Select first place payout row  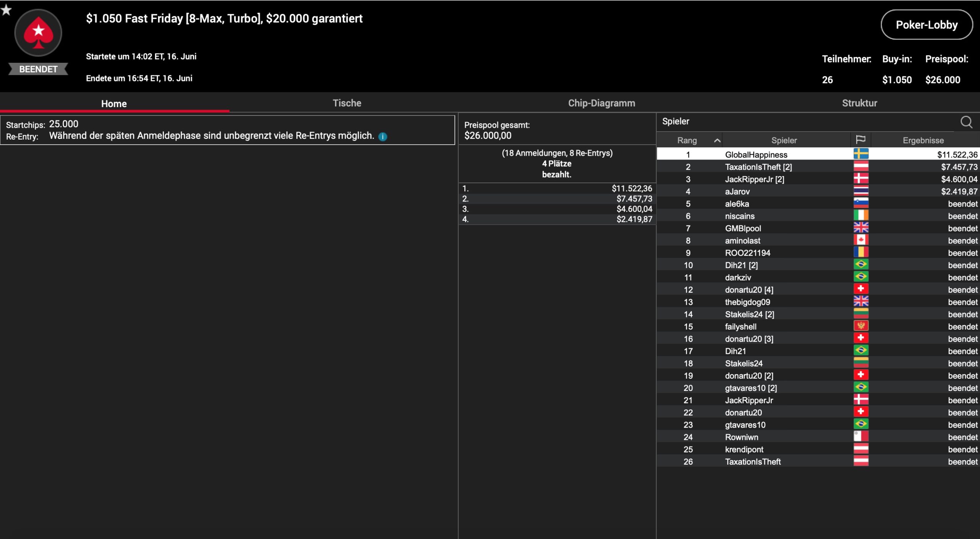tap(557, 188)
